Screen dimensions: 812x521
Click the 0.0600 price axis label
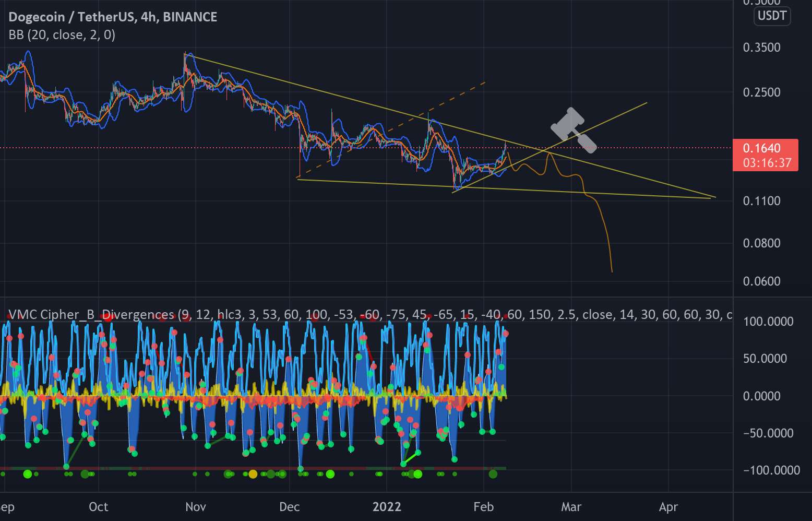click(761, 281)
